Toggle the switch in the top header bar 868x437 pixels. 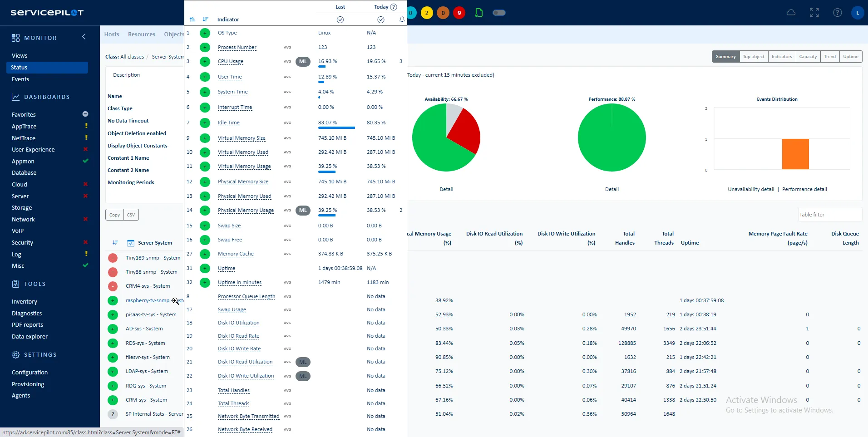point(499,13)
